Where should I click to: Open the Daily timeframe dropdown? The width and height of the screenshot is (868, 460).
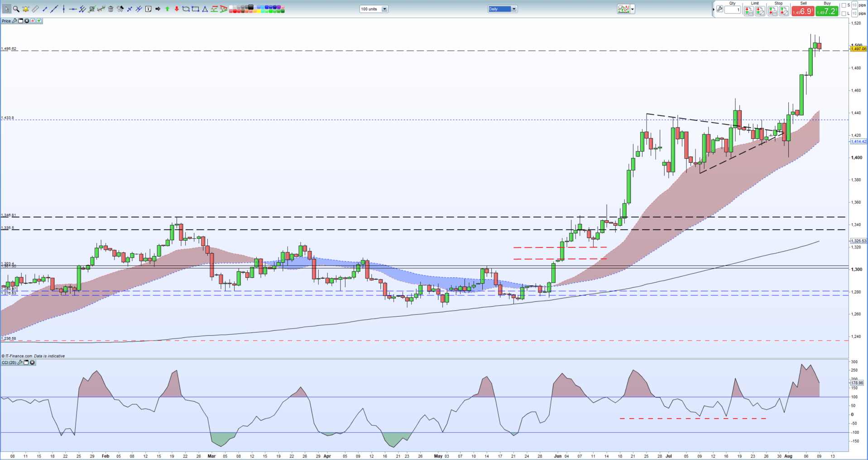pyautogui.click(x=503, y=9)
